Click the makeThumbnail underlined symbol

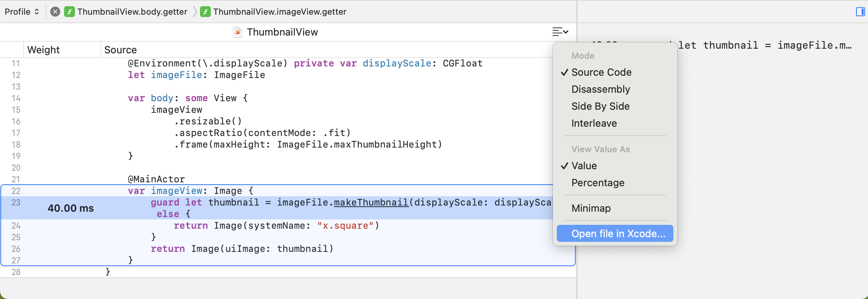pyautogui.click(x=371, y=202)
